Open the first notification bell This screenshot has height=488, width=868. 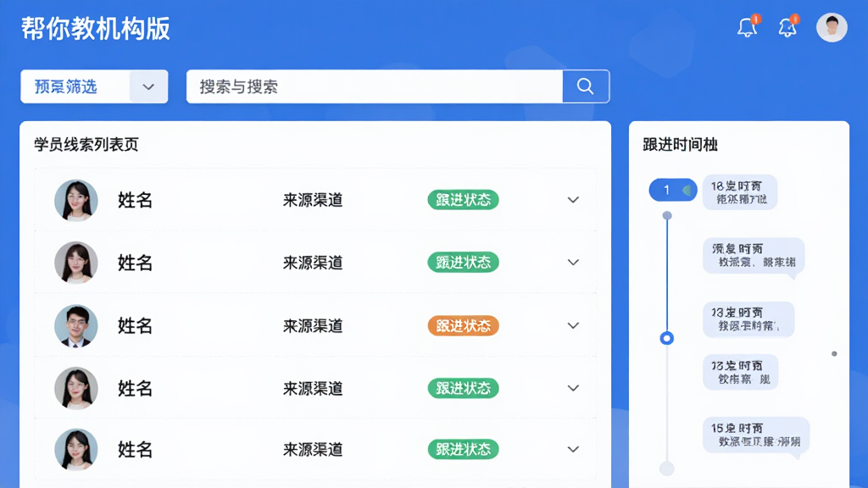748,26
